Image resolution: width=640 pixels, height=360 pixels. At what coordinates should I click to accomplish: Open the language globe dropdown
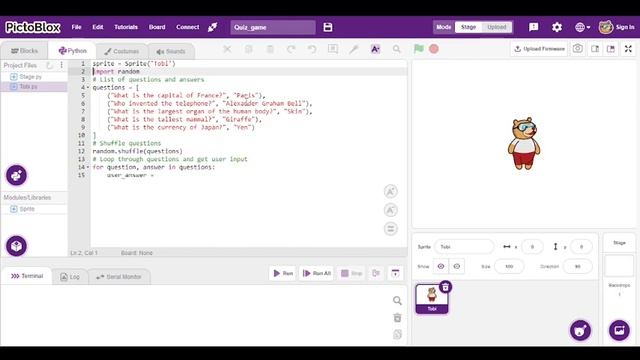[582, 27]
